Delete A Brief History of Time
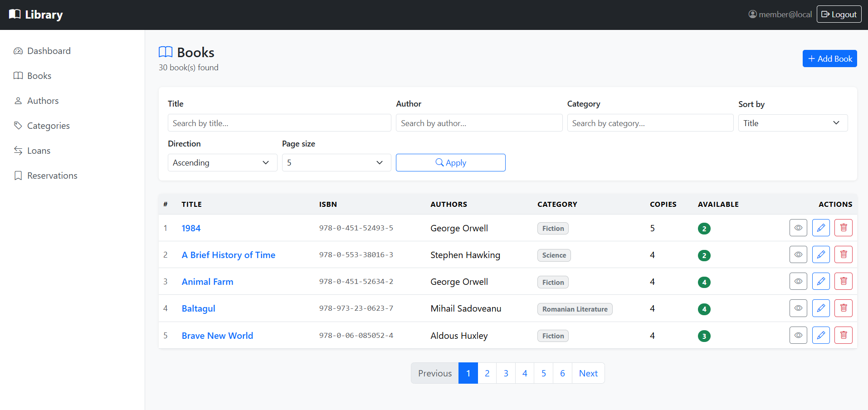The width and height of the screenshot is (868, 410). [844, 254]
